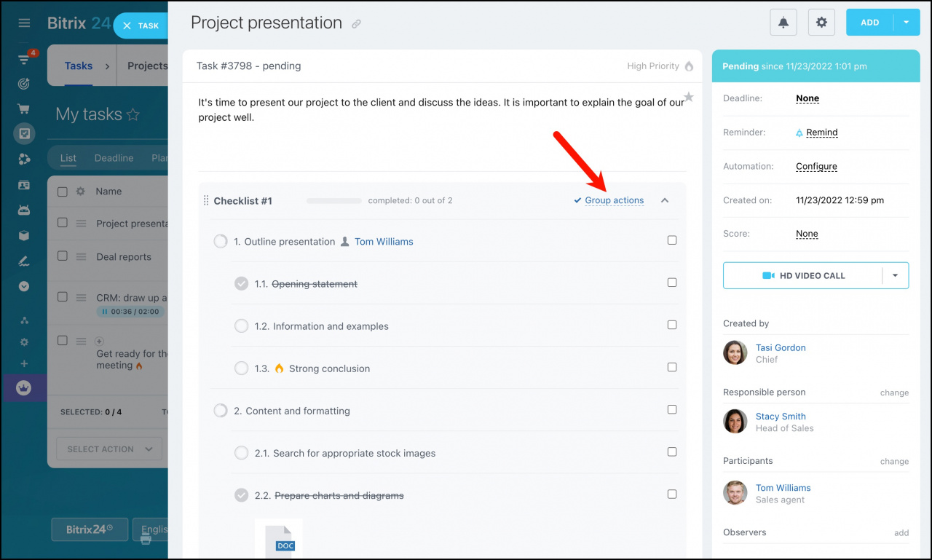Add task to favorites with star
This screenshot has height=560, width=932.
tap(689, 97)
